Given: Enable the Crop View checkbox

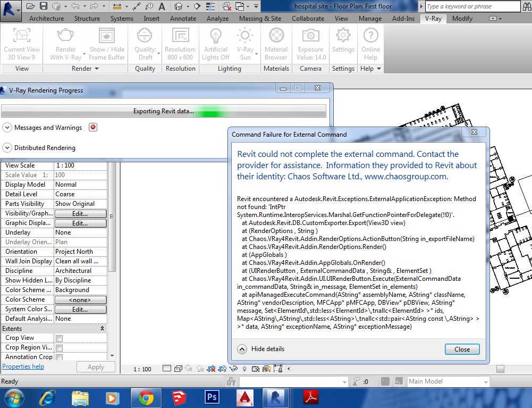Looking at the screenshot, I should [60, 338].
